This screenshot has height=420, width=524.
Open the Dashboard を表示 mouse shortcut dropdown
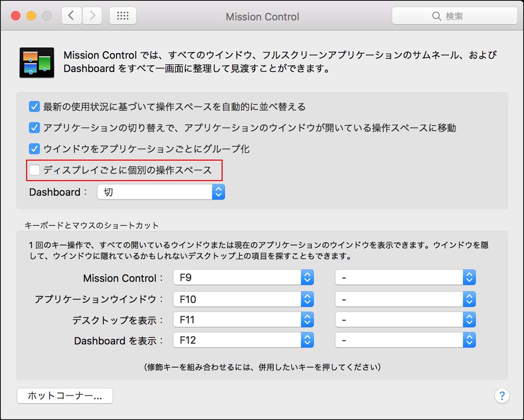tap(405, 340)
